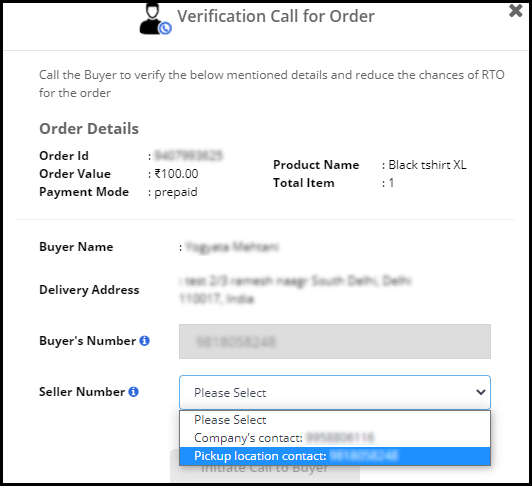532x486 pixels.
Task: Click the Seller Number select box
Action: pos(335,392)
